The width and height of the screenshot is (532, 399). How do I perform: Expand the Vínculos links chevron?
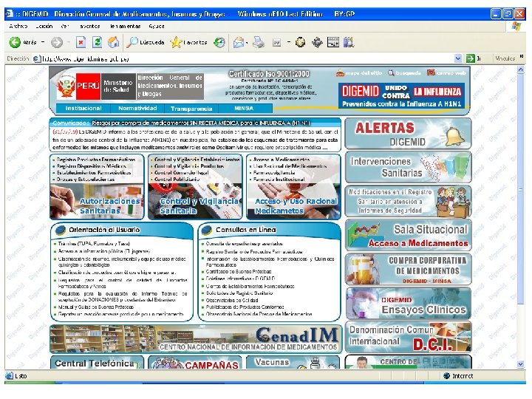522,57
